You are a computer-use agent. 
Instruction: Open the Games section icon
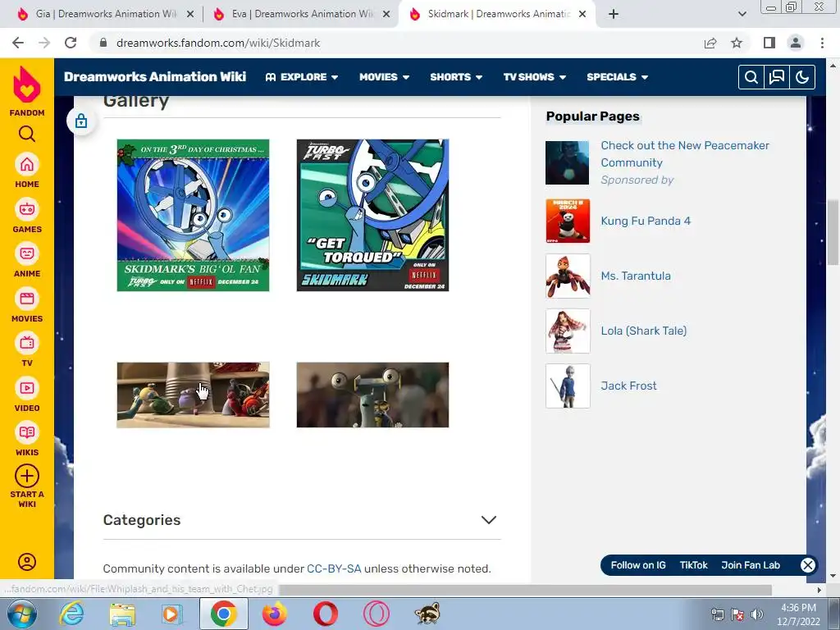27,209
